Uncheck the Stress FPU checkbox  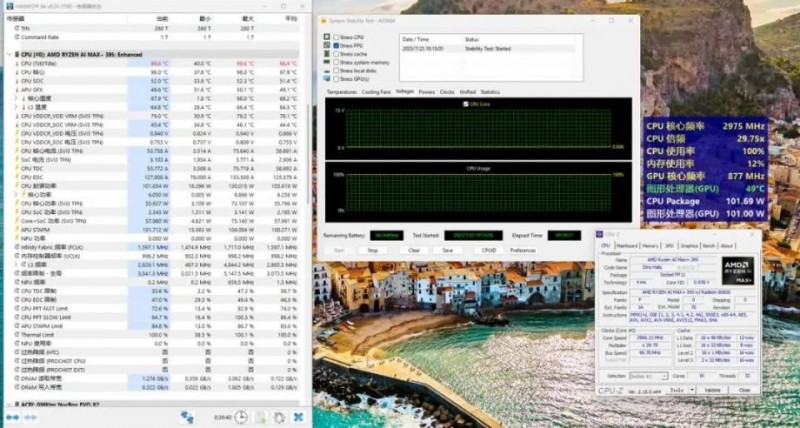pyautogui.click(x=336, y=45)
